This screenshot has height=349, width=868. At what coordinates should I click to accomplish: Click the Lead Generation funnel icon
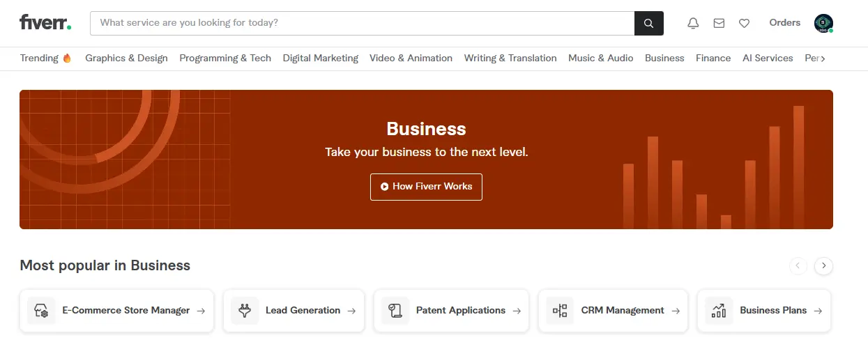pyautogui.click(x=245, y=311)
